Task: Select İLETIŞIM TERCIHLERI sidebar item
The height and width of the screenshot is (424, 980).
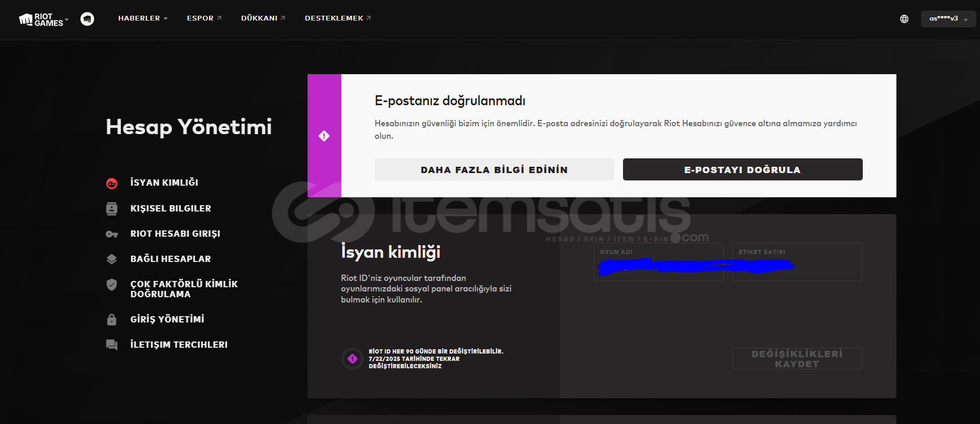Action: click(x=179, y=345)
